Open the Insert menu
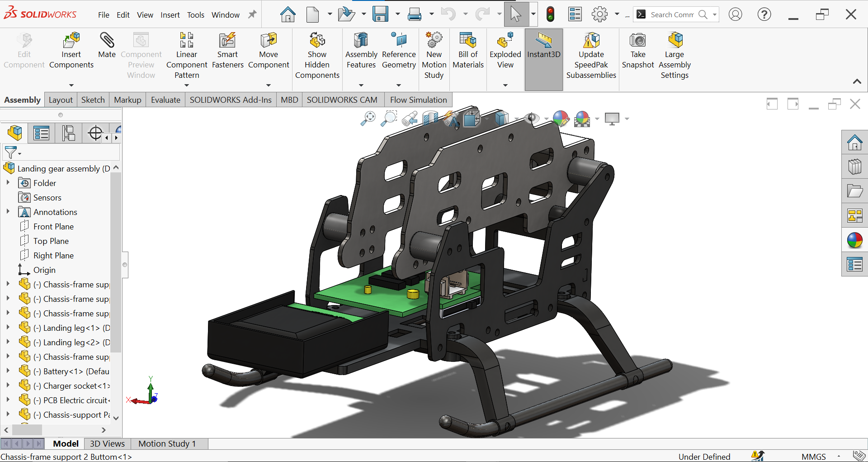Viewport: 868px width, 462px height. (x=170, y=15)
